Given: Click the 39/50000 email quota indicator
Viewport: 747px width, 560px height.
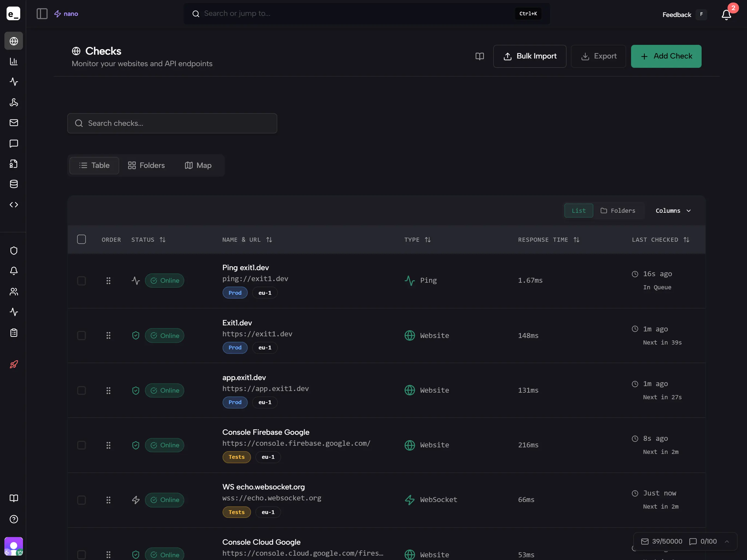Looking at the screenshot, I should (661, 541).
